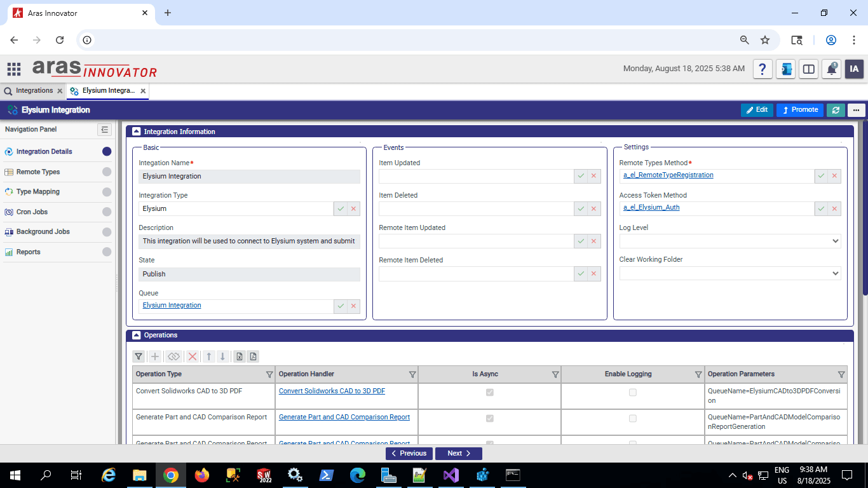Toggle Is Async for Generate Part row
Image resolution: width=868 pixels, height=488 pixels.
coord(489,419)
